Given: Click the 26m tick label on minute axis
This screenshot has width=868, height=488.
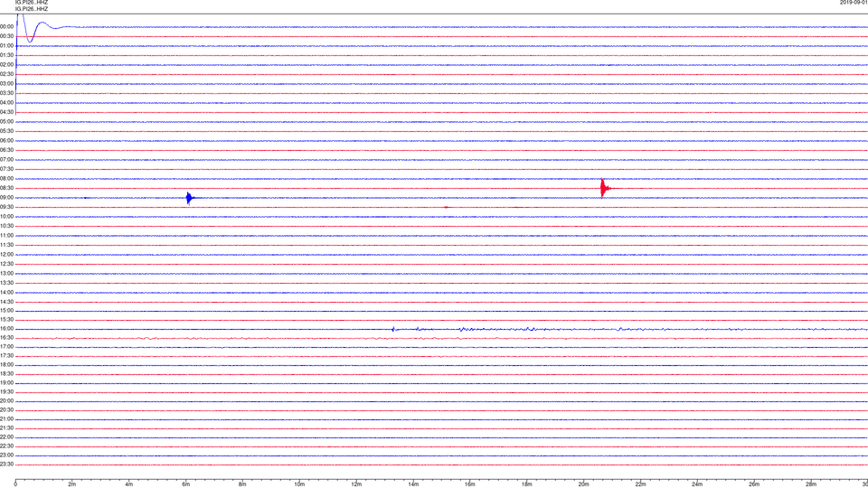Looking at the screenshot, I should click(x=754, y=484).
